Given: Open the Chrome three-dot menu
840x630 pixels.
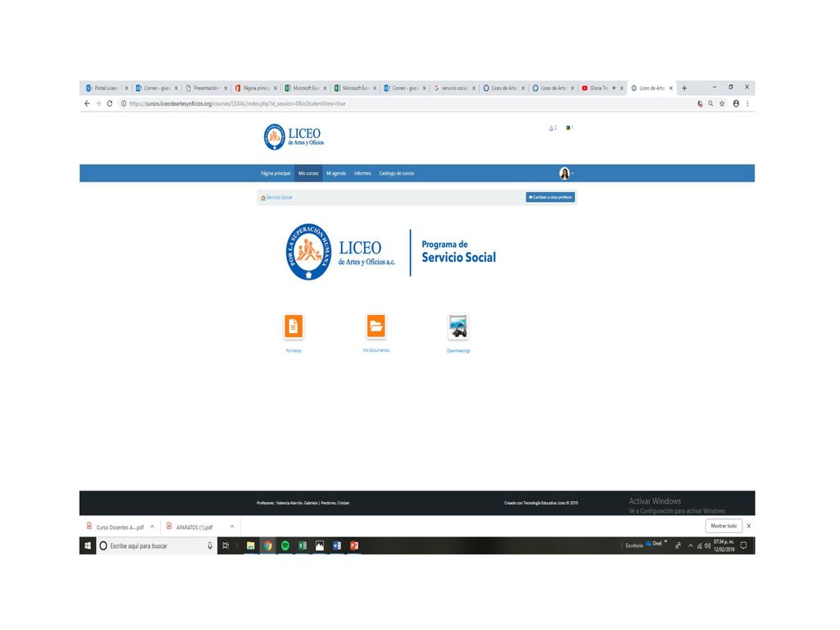Looking at the screenshot, I should [747, 103].
